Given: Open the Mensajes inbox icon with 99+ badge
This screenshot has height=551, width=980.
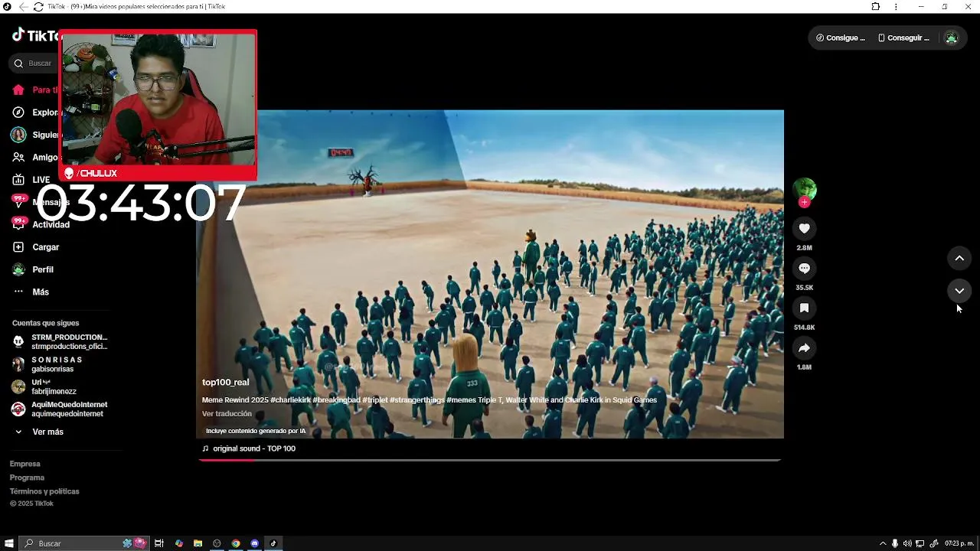Looking at the screenshot, I should (x=18, y=202).
